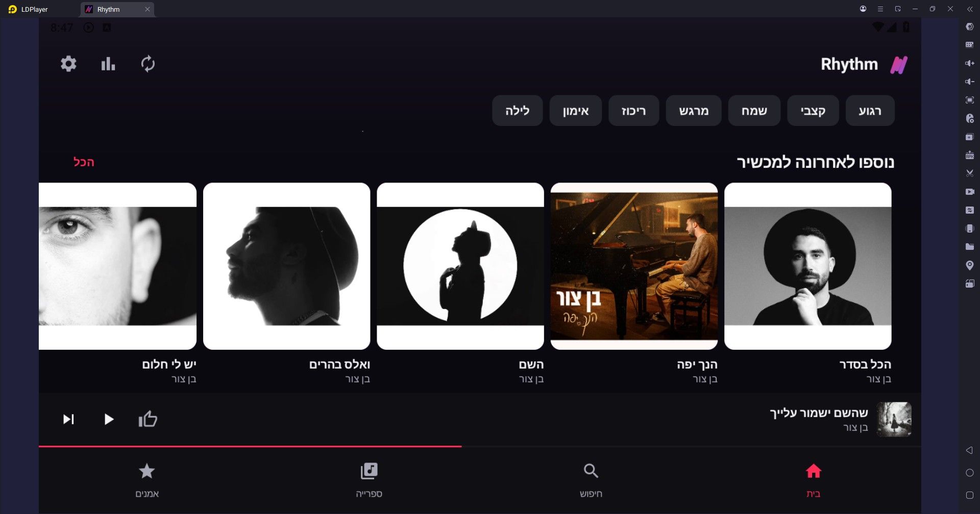980x514 pixels.
Task: Open now playing artwork thumbnail
Action: pyautogui.click(x=894, y=419)
